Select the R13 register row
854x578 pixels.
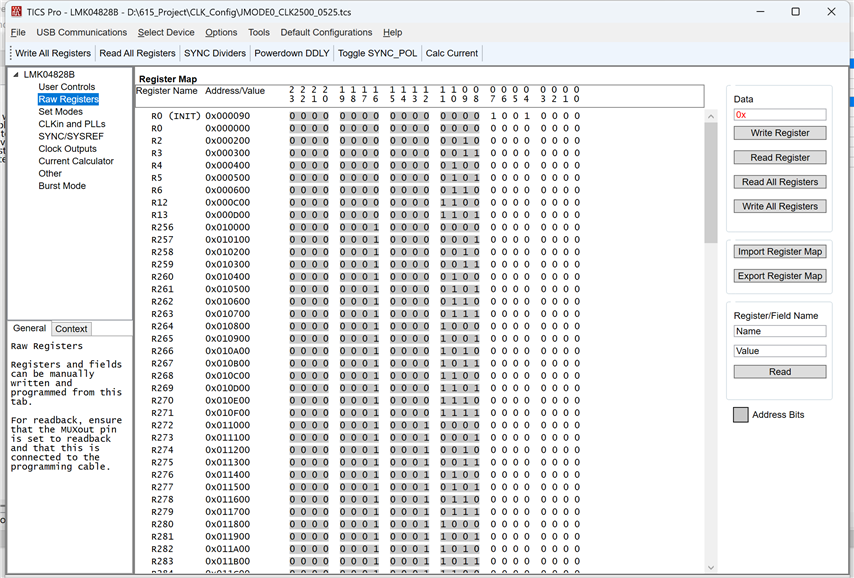[x=160, y=215]
